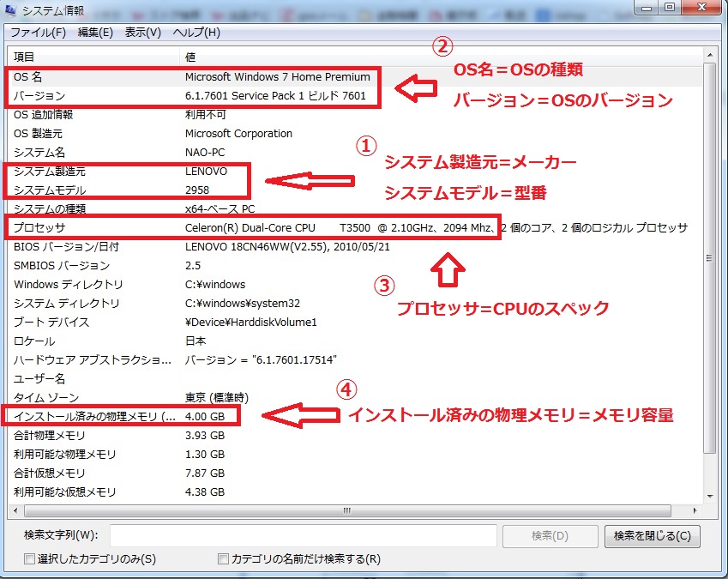The image size is (728, 579).
Task: Maximize the システム情報 window
Action: click(x=669, y=9)
